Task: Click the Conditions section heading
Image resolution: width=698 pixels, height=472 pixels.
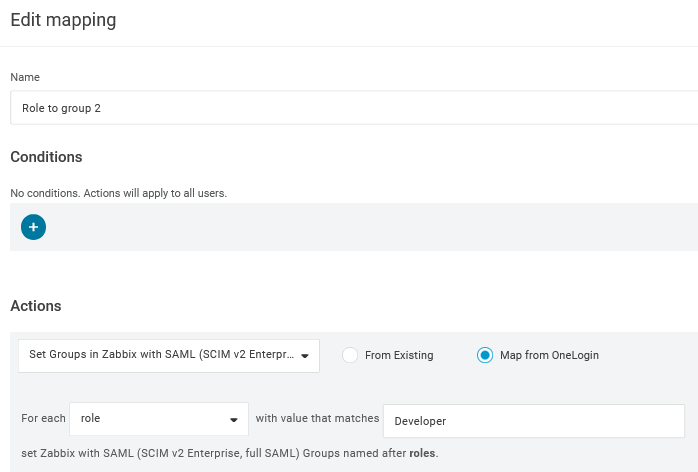Action: [x=46, y=157]
